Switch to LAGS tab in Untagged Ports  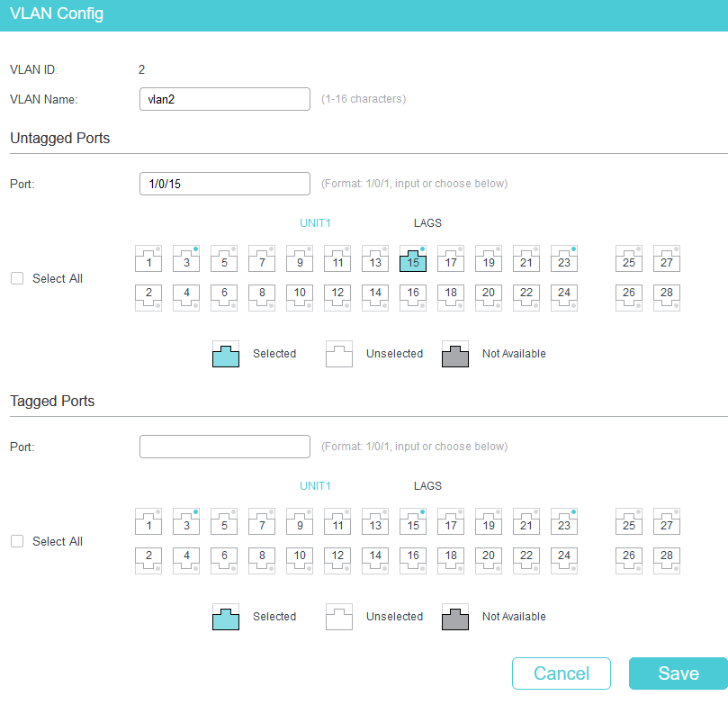[427, 223]
